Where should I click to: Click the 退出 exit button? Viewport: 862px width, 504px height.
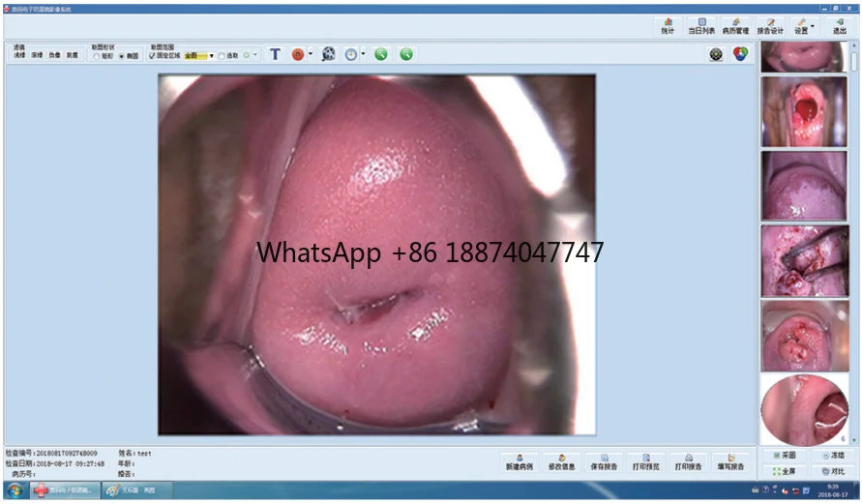pyautogui.click(x=840, y=26)
